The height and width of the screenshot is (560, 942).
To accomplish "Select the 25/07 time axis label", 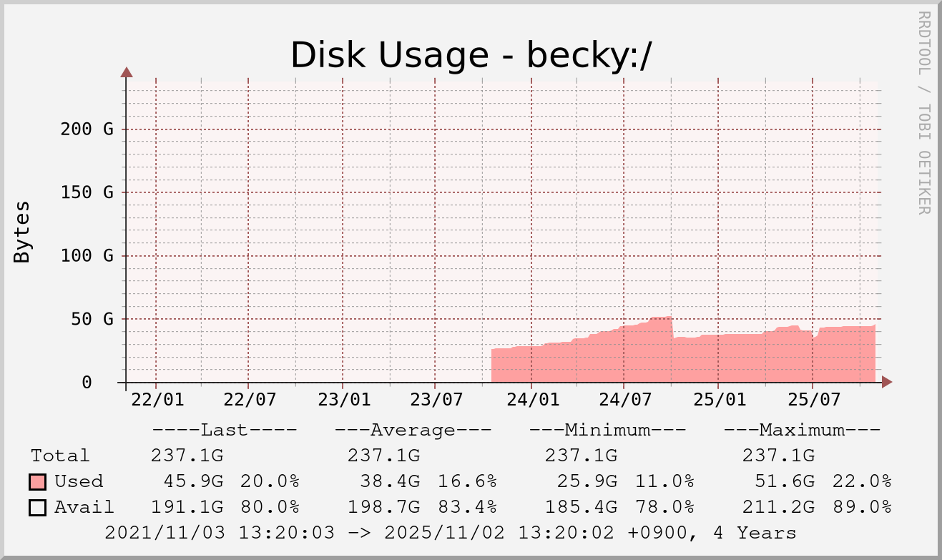I will tap(813, 398).
